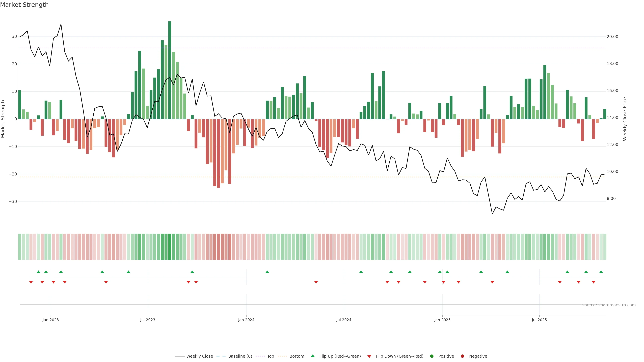Screen dimensions: 644x362
Task: Click the source: sharemaestro.com text
Action: click(609, 305)
